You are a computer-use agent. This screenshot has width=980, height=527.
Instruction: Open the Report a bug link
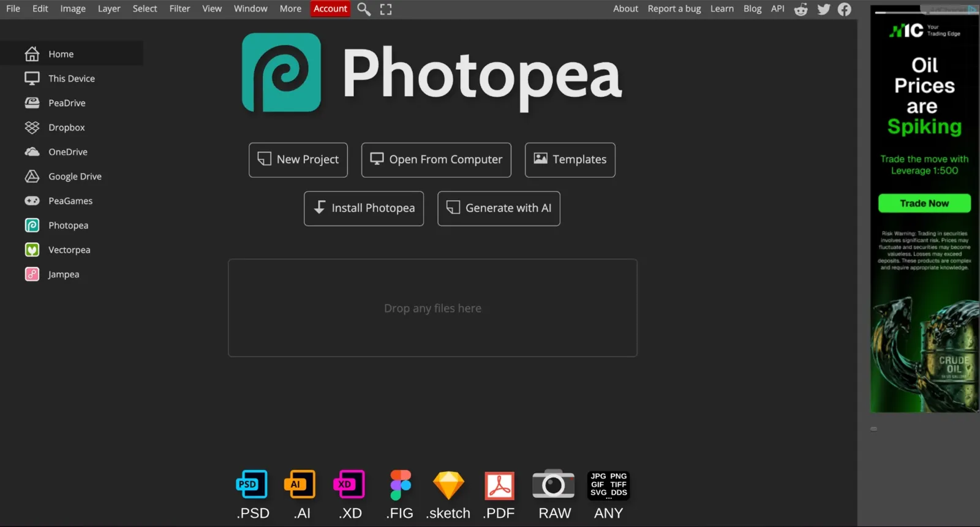[674, 9]
